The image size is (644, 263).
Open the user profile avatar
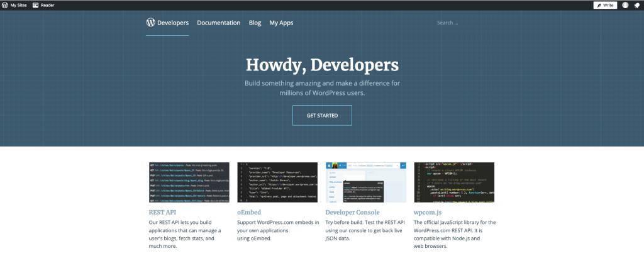(x=625, y=5)
